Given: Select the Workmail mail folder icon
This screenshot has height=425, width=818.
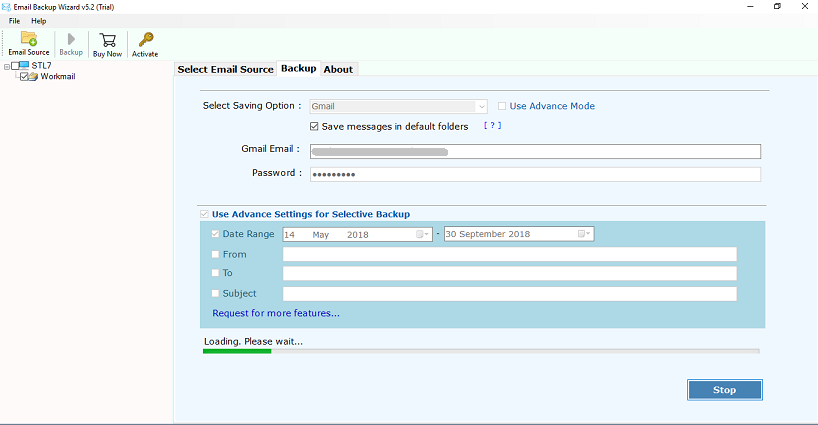Looking at the screenshot, I should pos(34,77).
